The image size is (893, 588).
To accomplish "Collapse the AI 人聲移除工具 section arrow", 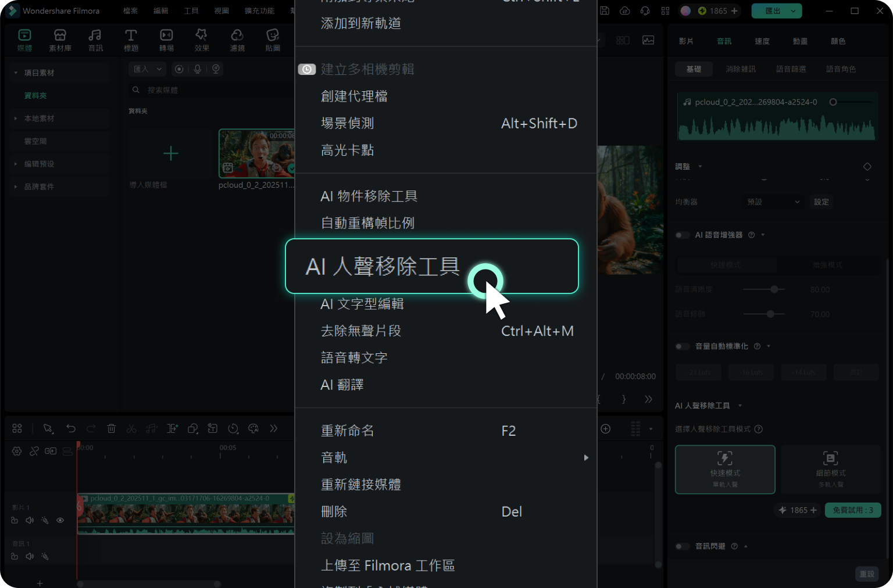I will tap(740, 406).
